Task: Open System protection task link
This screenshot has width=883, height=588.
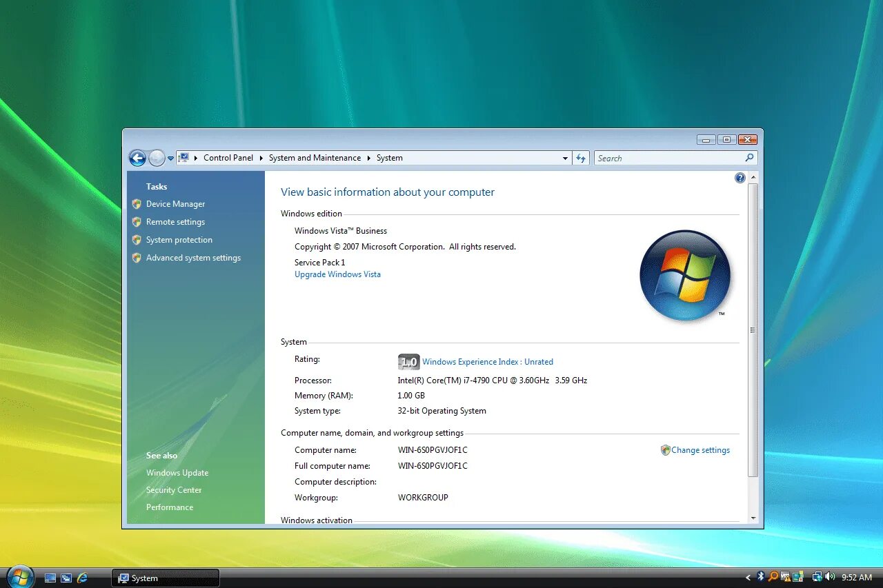Action: pos(179,240)
